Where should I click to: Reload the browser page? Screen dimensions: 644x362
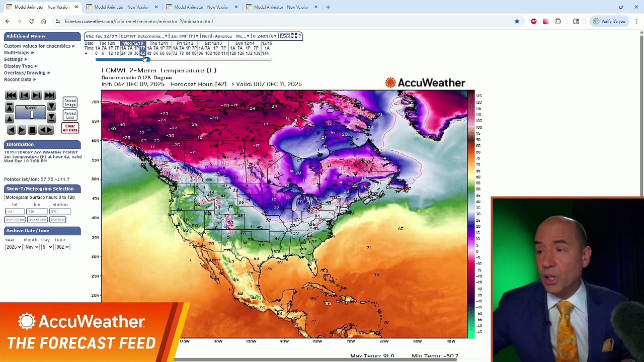(x=31, y=21)
